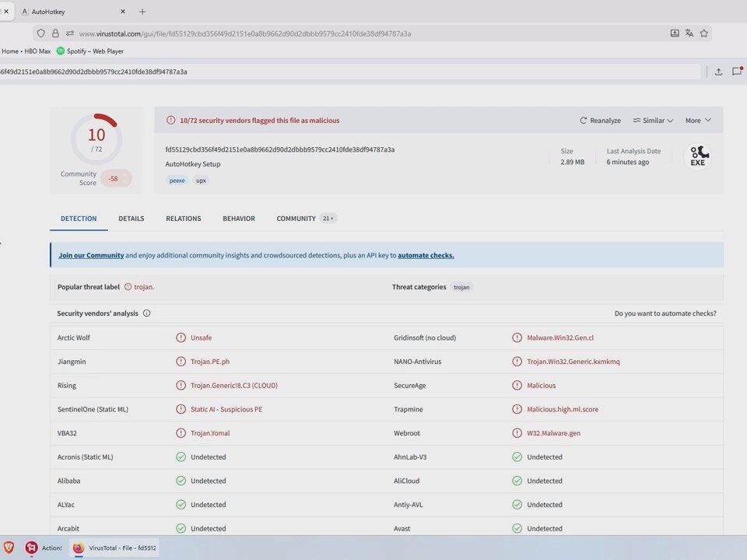Click the Reanalyze button
Screen dimensions: 747x560
pos(600,121)
